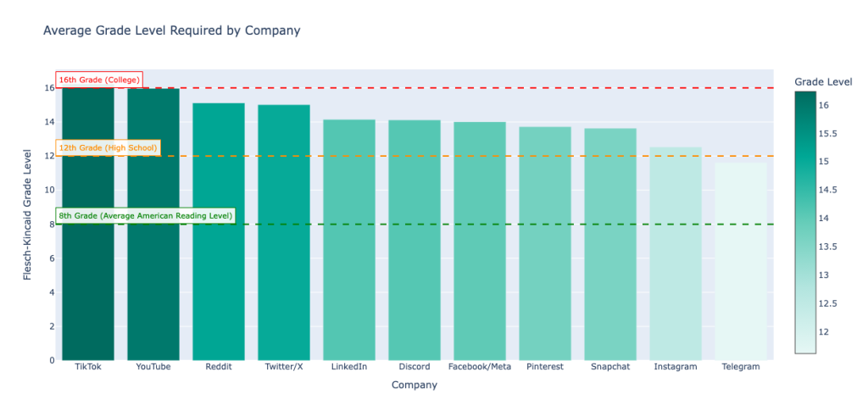Select the Snapchat bar
The height and width of the screenshot is (416, 868).
coord(610,254)
